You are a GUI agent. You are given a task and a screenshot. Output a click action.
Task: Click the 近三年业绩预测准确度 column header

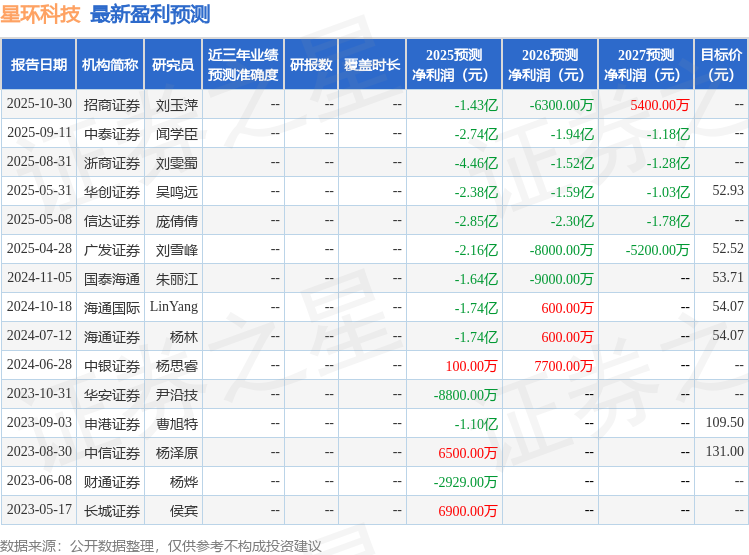click(243, 64)
